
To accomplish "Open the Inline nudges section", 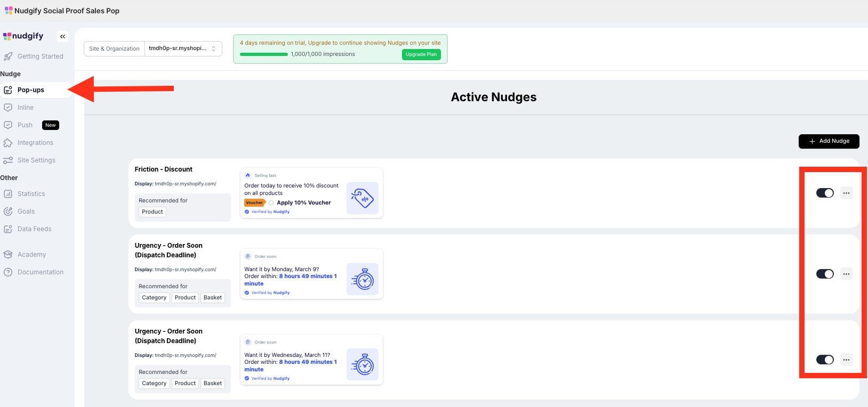I will 26,108.
